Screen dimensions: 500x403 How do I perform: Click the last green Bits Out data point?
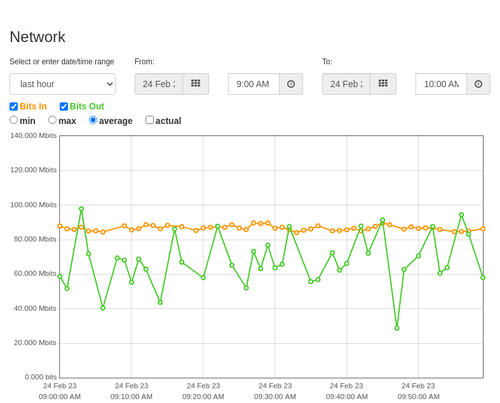(483, 277)
